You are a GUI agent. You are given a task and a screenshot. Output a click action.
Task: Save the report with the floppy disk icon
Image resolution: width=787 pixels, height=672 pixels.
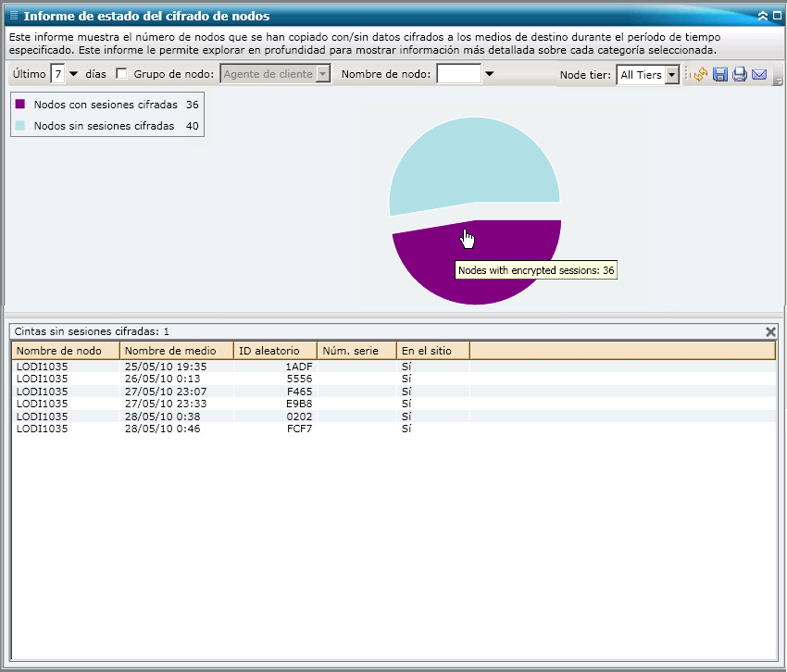click(720, 75)
